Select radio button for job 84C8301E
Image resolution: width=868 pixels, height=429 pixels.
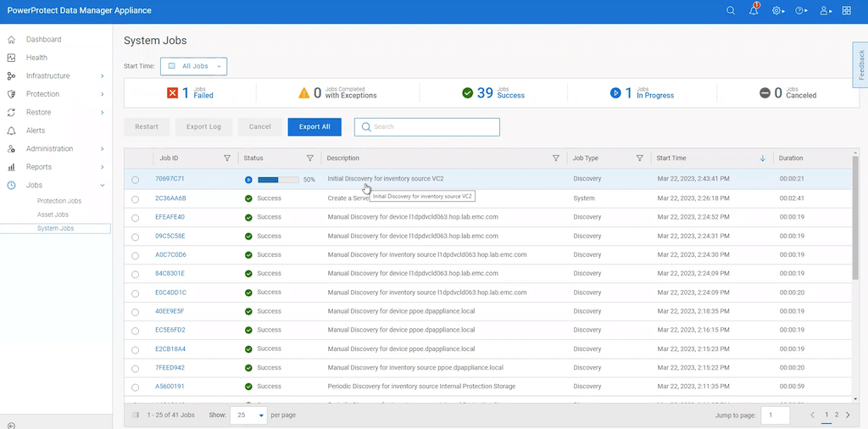[x=135, y=275]
